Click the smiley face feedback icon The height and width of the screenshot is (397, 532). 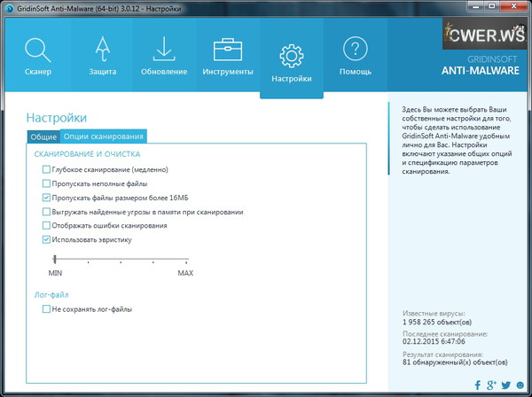tap(520, 385)
